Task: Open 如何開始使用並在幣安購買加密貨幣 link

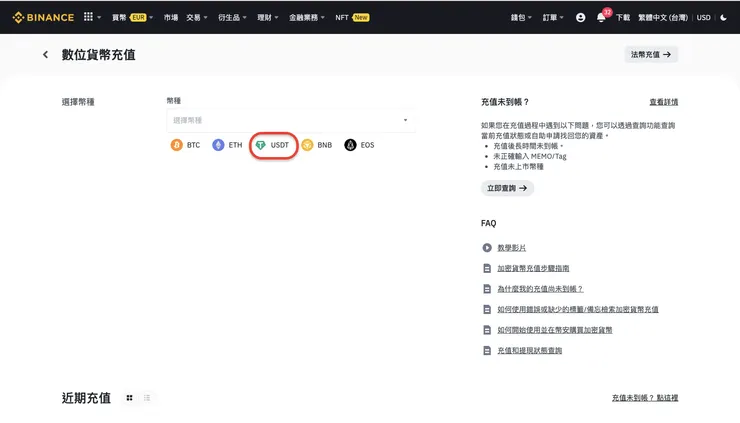Action: [x=555, y=330]
